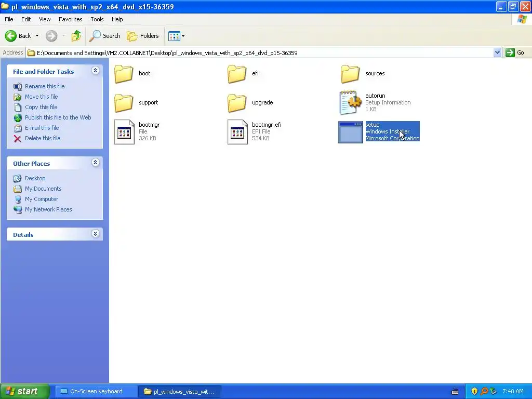This screenshot has width=532, height=399.
Task: Go to My Network Places
Action: (48, 209)
